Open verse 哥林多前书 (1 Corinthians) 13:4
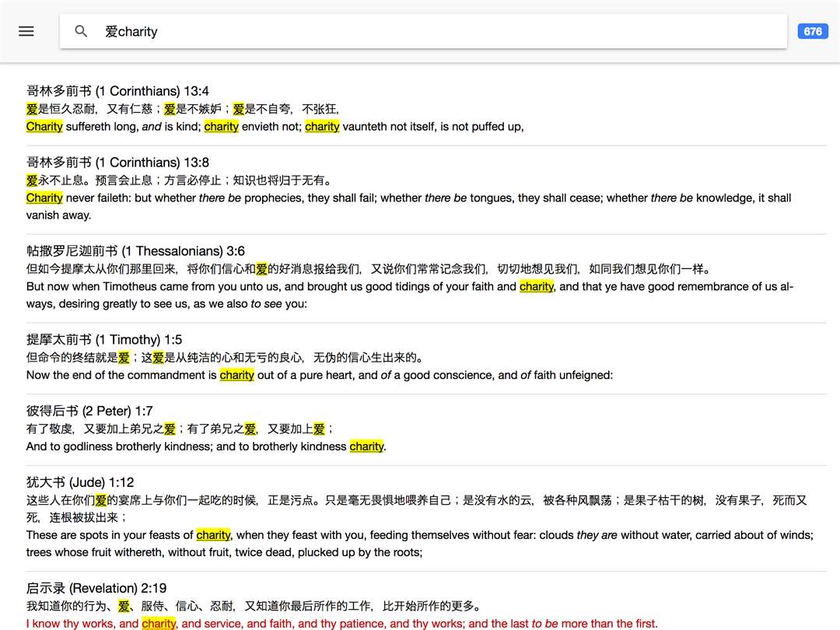Image resolution: width=840 pixels, height=630 pixels. tap(117, 91)
